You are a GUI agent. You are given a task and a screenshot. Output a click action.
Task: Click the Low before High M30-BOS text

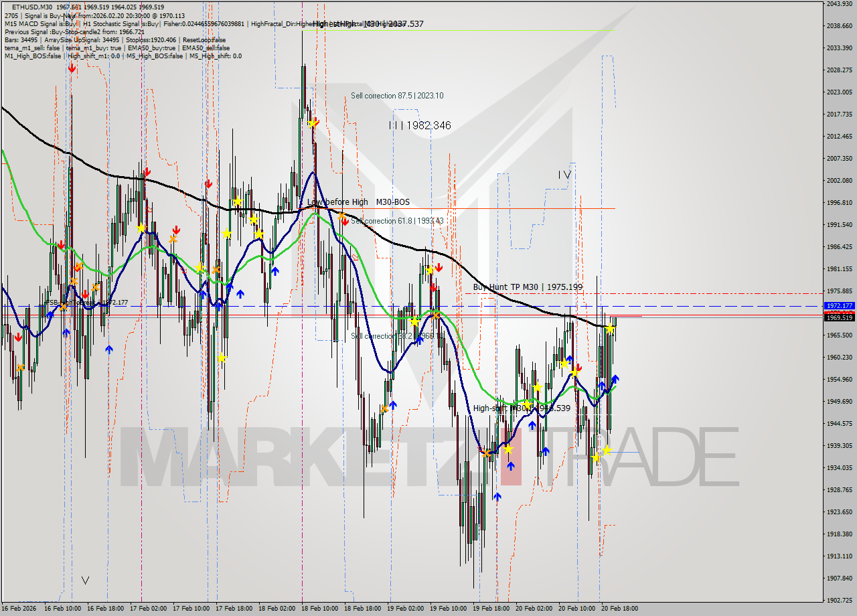pyautogui.click(x=358, y=202)
